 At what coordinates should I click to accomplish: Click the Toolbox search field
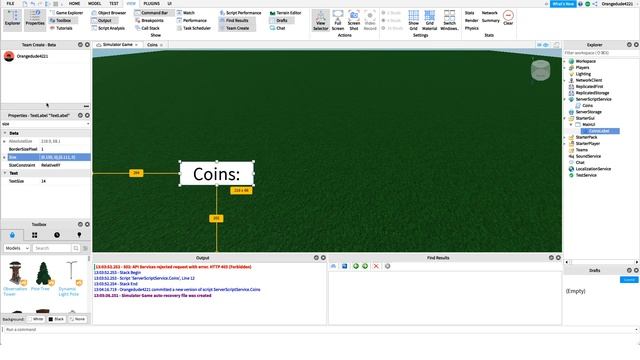(52, 248)
